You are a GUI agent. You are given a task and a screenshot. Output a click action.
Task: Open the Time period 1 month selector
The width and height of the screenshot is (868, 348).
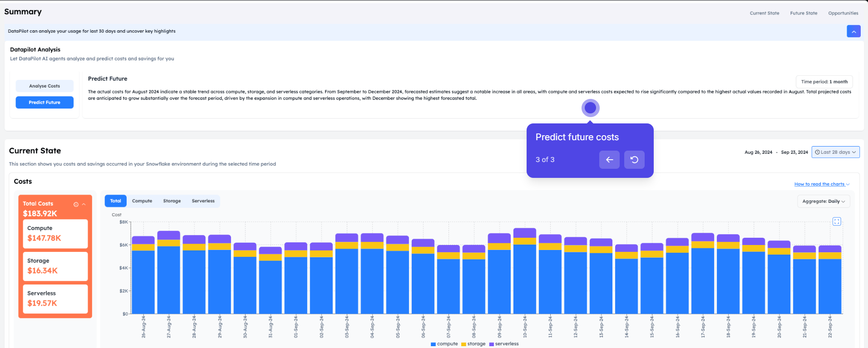point(824,82)
